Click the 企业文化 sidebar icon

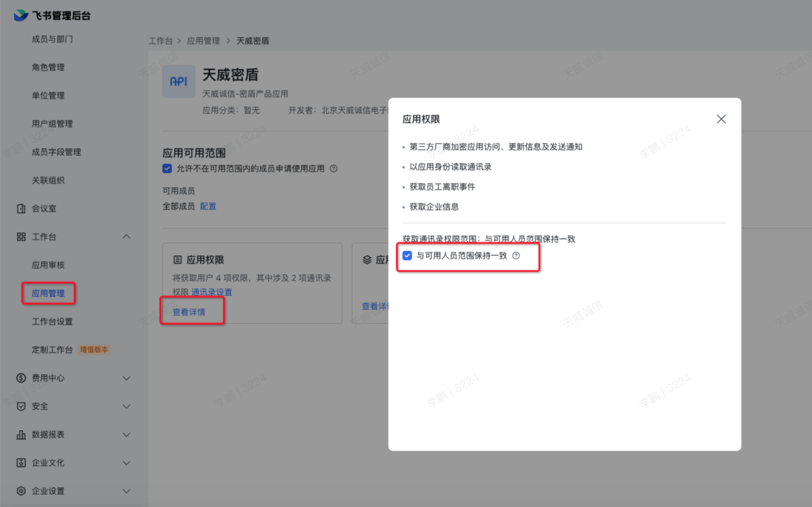21,463
